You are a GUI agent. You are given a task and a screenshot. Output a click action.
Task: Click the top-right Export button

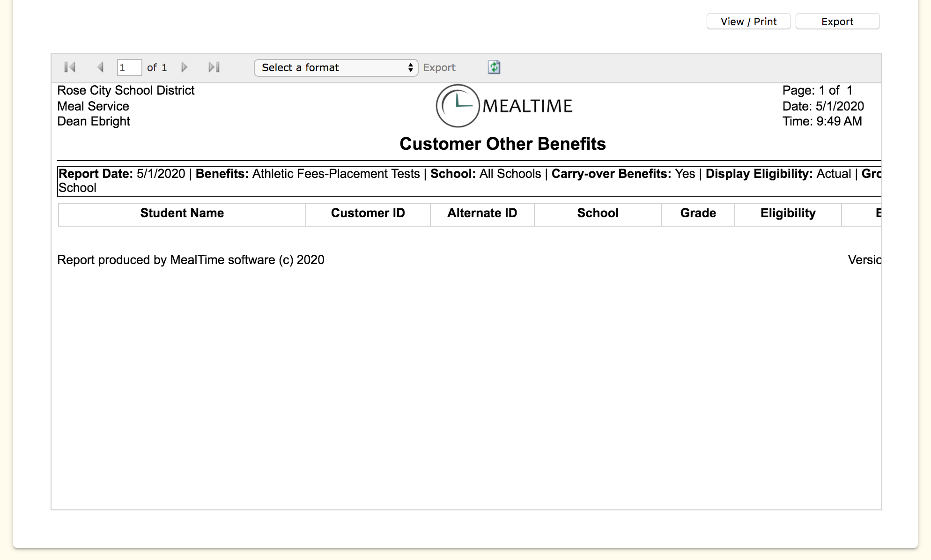pos(837,22)
